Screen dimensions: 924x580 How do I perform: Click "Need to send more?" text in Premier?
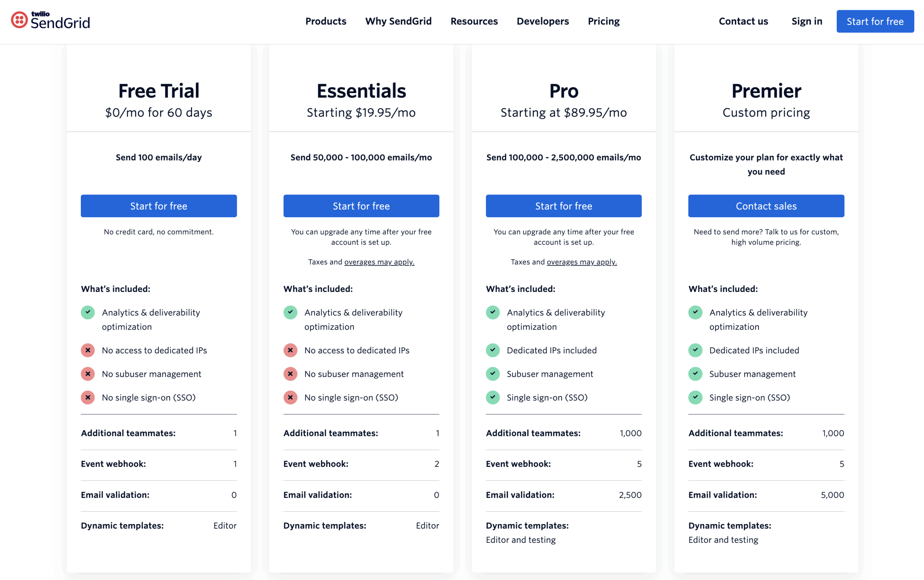coord(766,237)
